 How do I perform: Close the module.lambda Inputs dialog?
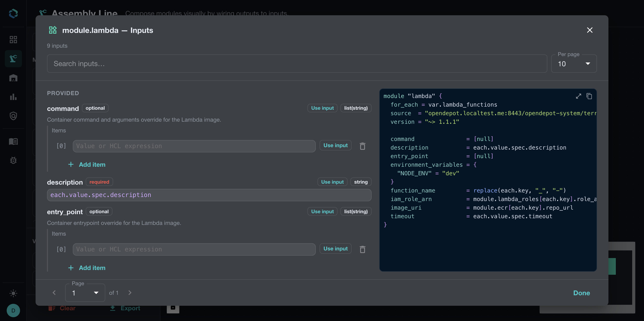590,30
